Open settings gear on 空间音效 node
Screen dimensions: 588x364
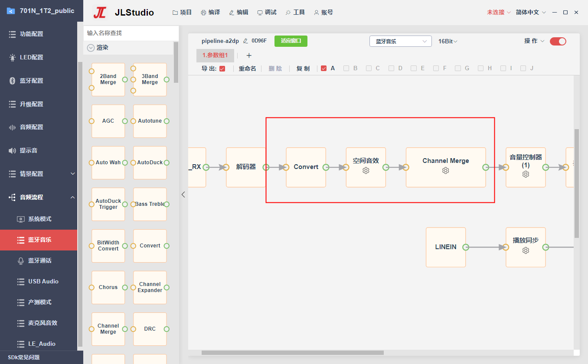366,171
